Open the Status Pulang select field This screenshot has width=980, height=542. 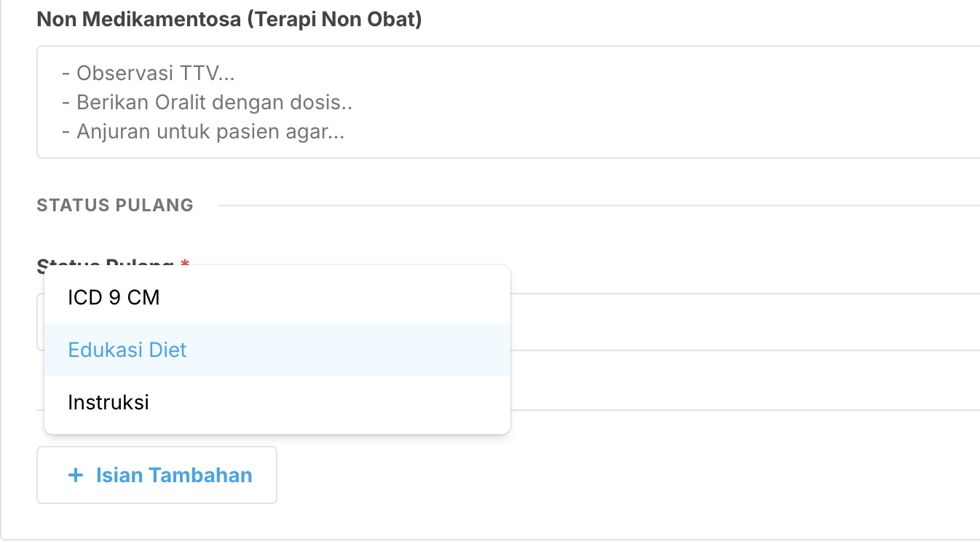click(x=728, y=322)
